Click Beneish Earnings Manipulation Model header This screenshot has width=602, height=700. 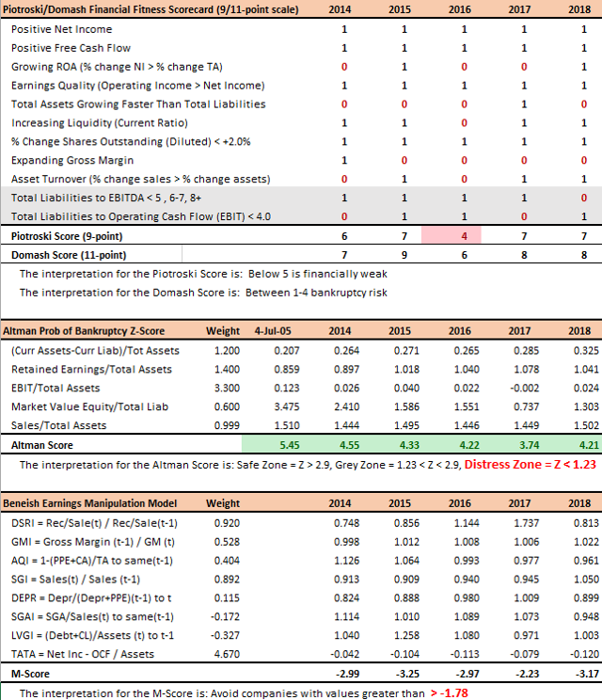(x=90, y=503)
